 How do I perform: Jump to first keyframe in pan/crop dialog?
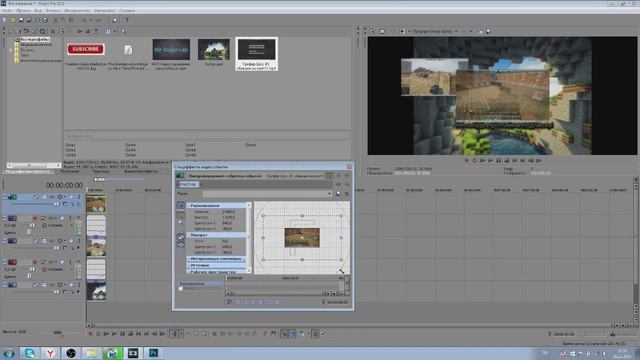[x=238, y=302]
